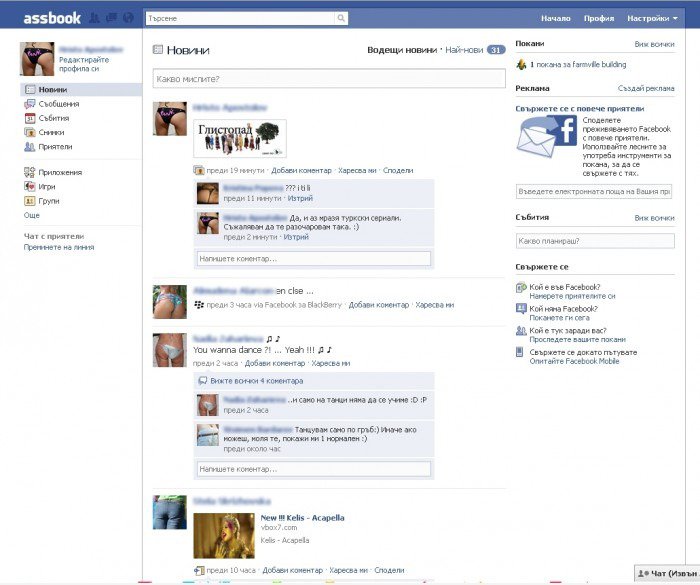Click the 31 new items badge
Screen dimensions: 700x585
pos(496,50)
